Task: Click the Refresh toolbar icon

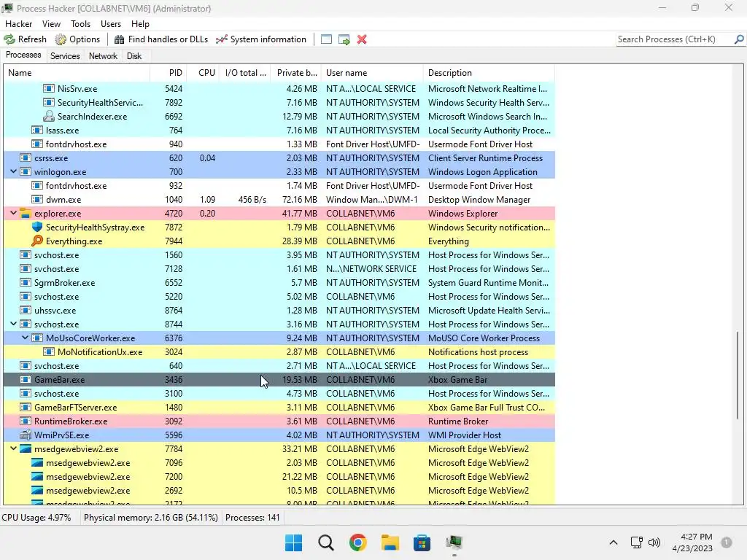Action: click(x=9, y=39)
